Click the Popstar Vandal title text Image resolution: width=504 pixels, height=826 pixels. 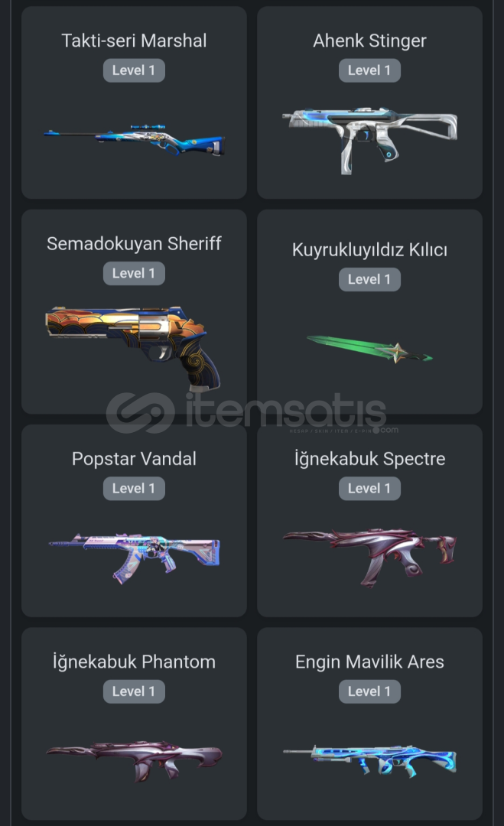click(x=135, y=459)
